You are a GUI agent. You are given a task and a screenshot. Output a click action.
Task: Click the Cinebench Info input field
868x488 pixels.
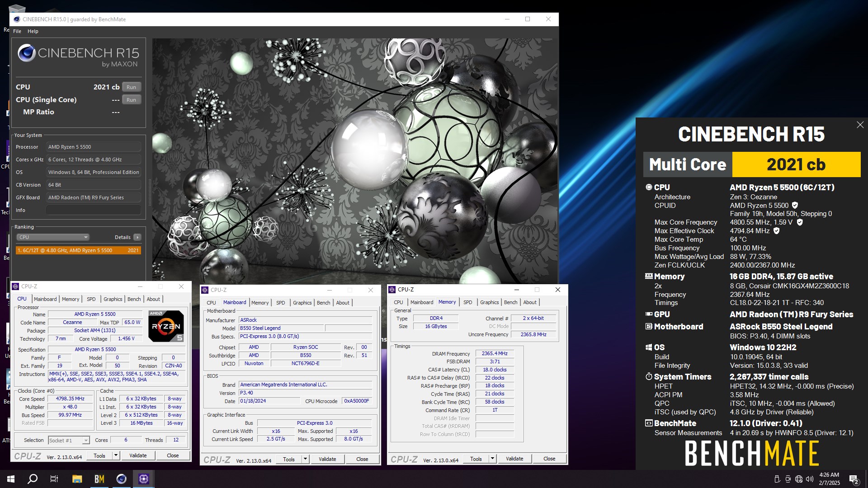point(94,210)
